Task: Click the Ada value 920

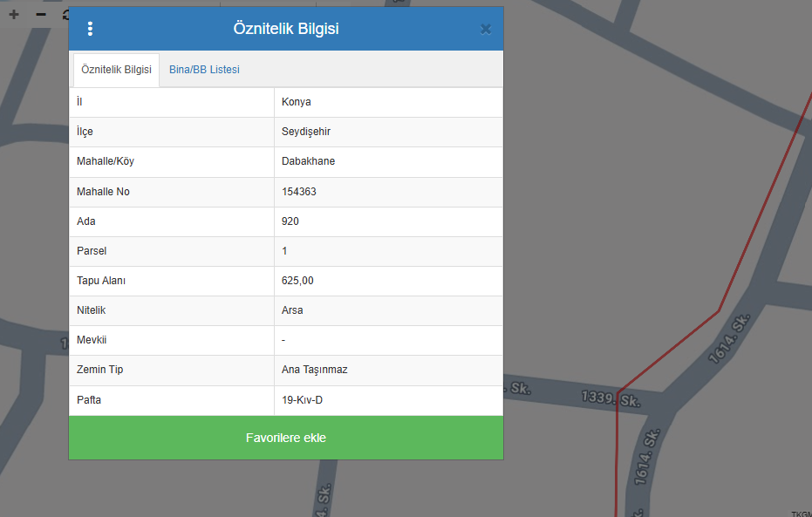Action: click(290, 221)
